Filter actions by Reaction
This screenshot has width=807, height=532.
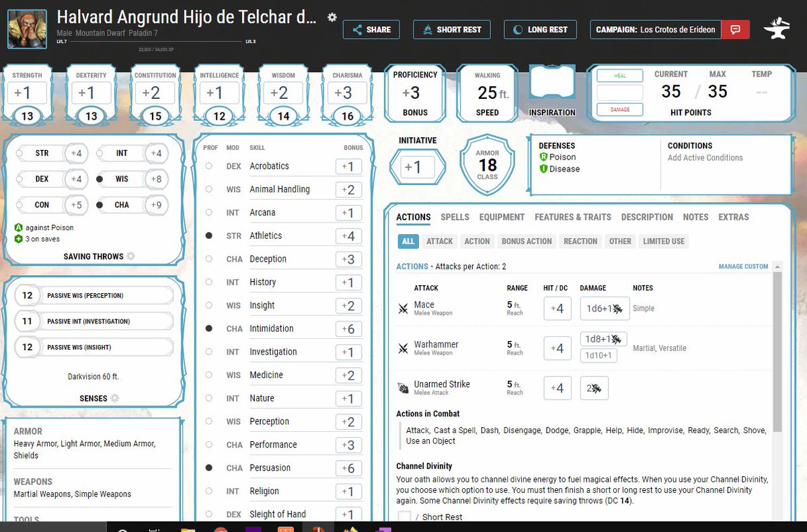click(x=580, y=241)
